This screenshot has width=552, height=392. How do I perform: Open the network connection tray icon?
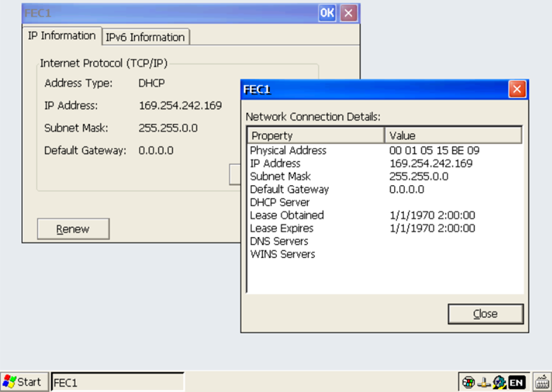[x=484, y=382]
